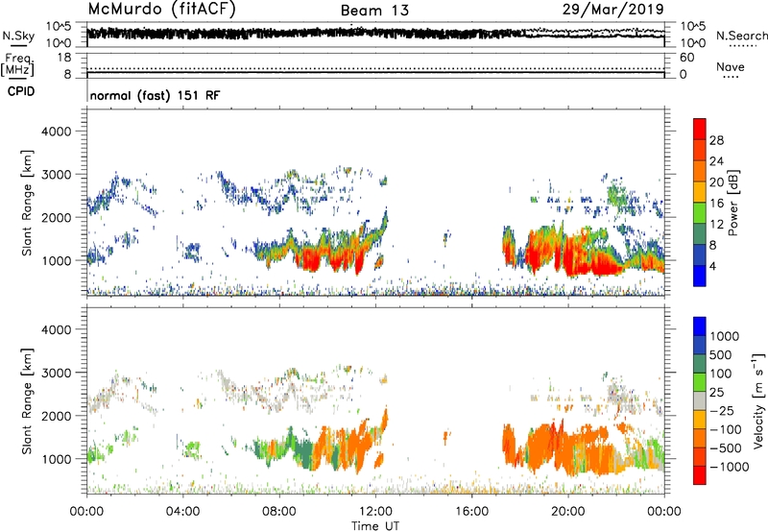The height and width of the screenshot is (532, 768).
Task: Click the 4000 tick of the power panel
Action: (x=56, y=132)
